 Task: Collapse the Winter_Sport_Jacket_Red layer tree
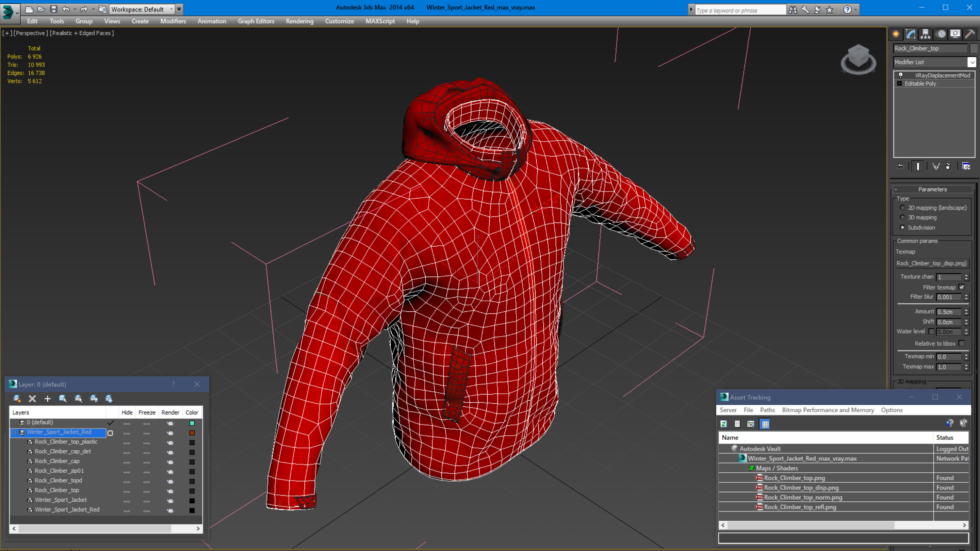14,432
